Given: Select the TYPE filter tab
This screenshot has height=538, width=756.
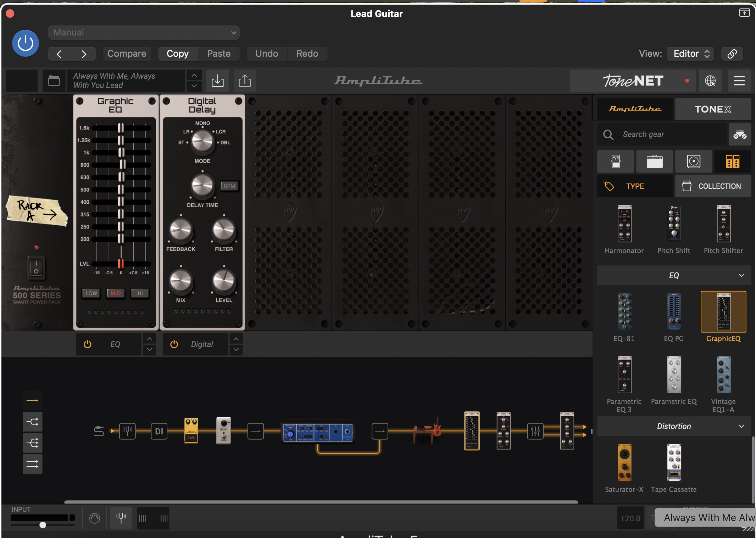Looking at the screenshot, I should coord(635,186).
